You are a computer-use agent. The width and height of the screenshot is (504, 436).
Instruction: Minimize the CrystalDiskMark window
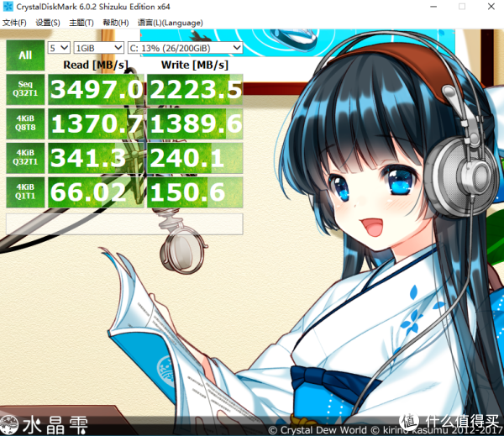(433, 7)
